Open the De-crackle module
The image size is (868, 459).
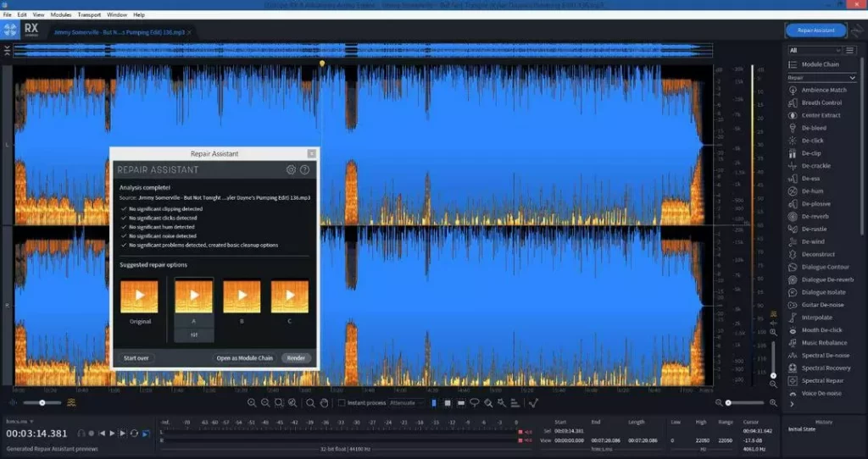[810, 166]
